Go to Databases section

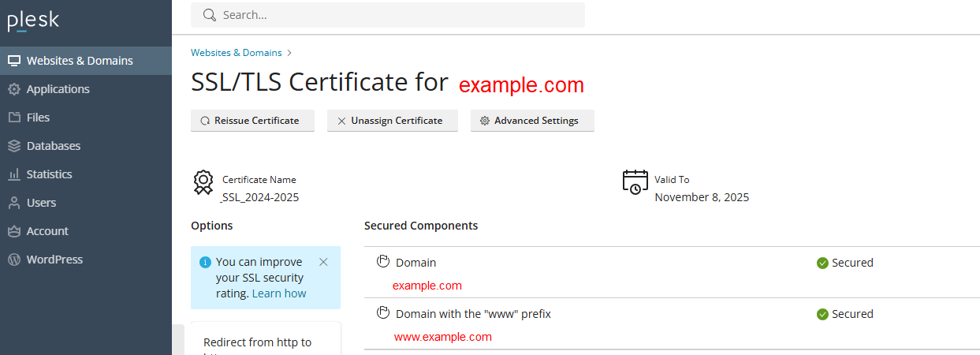click(x=53, y=146)
